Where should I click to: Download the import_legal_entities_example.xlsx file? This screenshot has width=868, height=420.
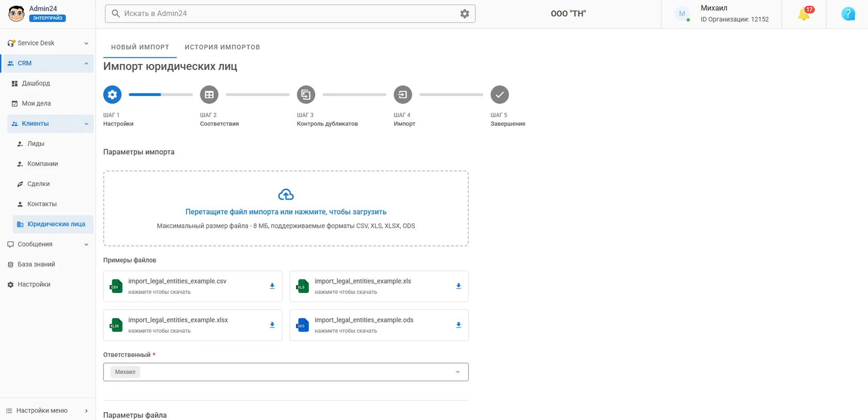pos(272,325)
